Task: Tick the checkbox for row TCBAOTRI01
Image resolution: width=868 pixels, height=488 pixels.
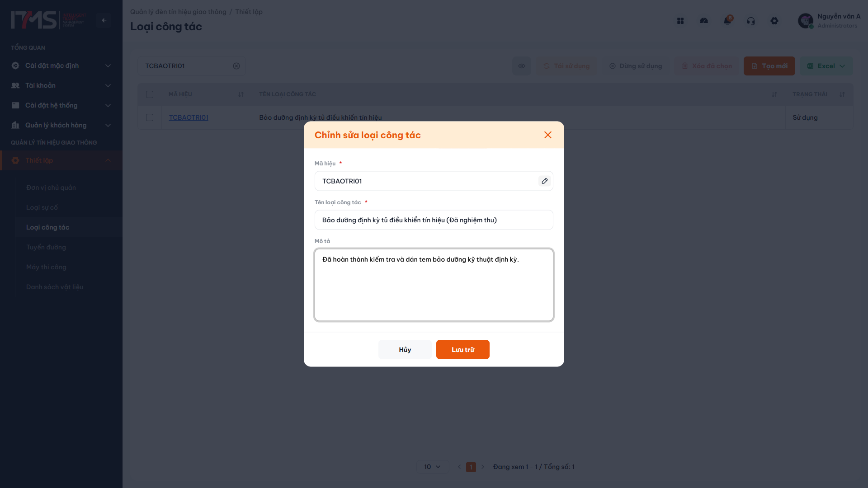Action: (150, 117)
